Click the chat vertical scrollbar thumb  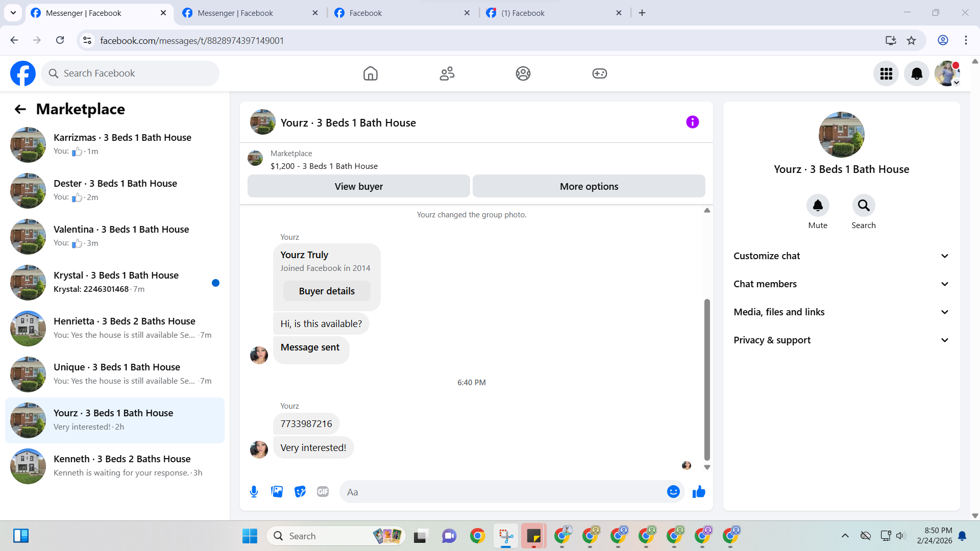707,380
